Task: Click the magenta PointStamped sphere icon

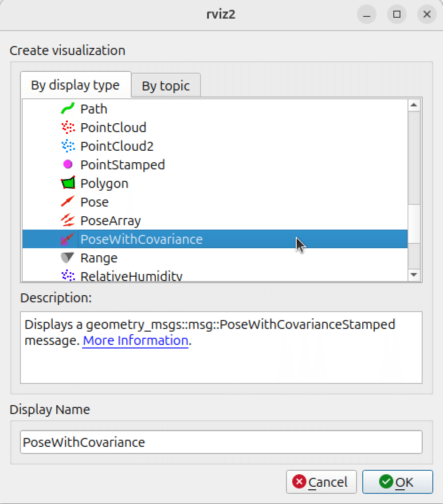Action: pyautogui.click(x=68, y=164)
